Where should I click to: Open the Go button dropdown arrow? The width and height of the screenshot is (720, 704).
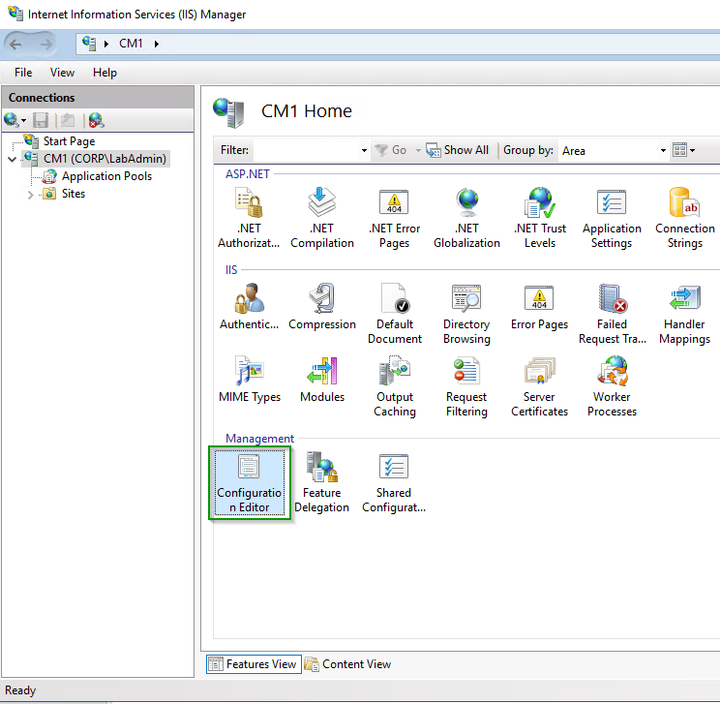click(418, 151)
